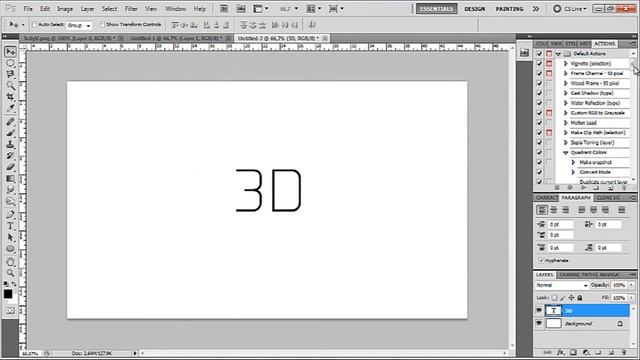
Task: Hide the 3D text layer
Action: (x=539, y=311)
